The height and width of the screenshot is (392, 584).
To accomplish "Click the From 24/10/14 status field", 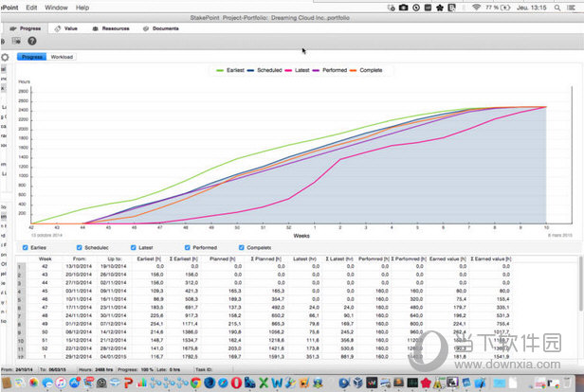I will (x=17, y=370).
